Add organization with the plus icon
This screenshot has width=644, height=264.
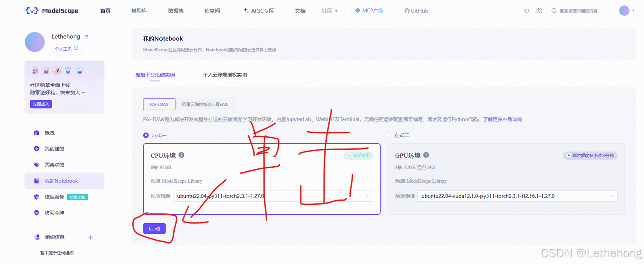tap(90, 237)
